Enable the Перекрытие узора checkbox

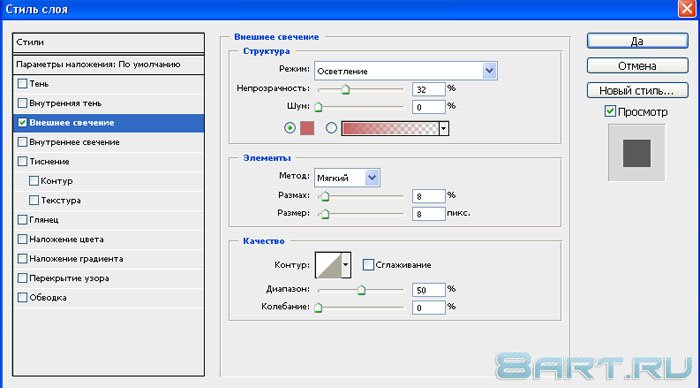click(x=22, y=278)
